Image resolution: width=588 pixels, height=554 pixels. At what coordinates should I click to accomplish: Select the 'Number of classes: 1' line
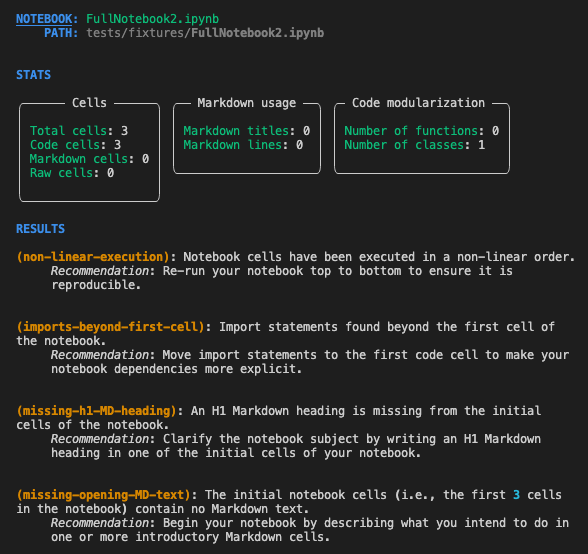pos(415,145)
